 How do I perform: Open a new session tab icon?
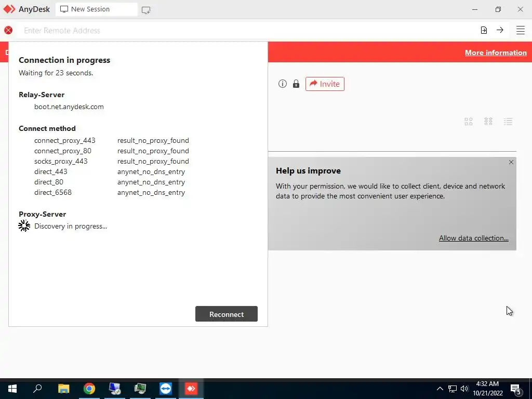coord(146,10)
